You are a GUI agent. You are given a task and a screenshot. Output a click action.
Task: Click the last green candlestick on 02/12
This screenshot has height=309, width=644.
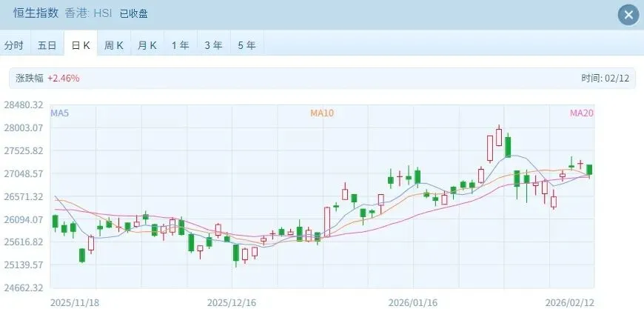tap(589, 170)
